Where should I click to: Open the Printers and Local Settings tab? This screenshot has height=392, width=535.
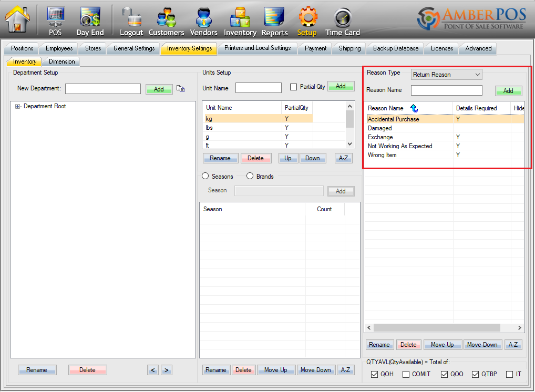[x=258, y=48]
